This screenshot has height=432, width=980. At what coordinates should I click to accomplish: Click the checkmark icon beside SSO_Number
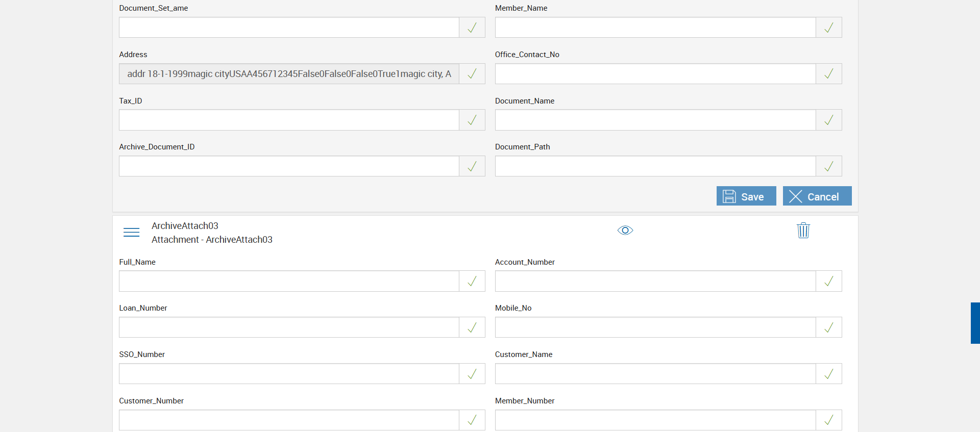[x=472, y=374]
